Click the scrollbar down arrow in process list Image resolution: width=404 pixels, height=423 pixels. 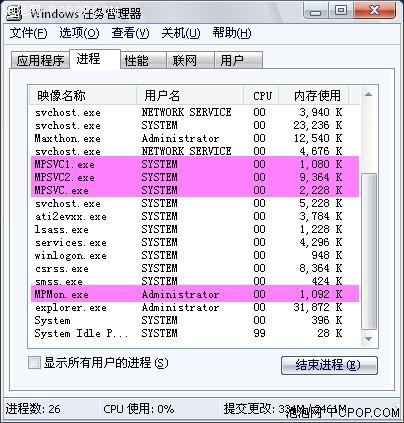tap(368, 339)
